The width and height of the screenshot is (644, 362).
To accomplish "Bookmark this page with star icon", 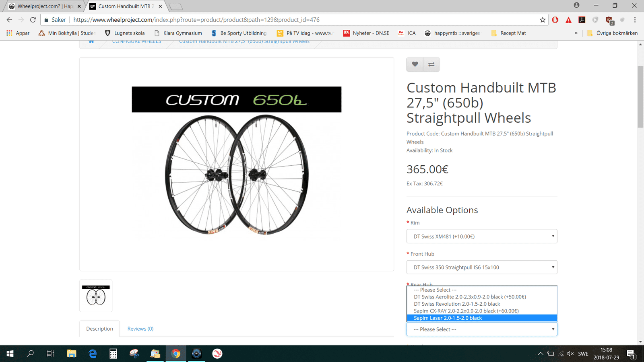I will (x=543, y=20).
